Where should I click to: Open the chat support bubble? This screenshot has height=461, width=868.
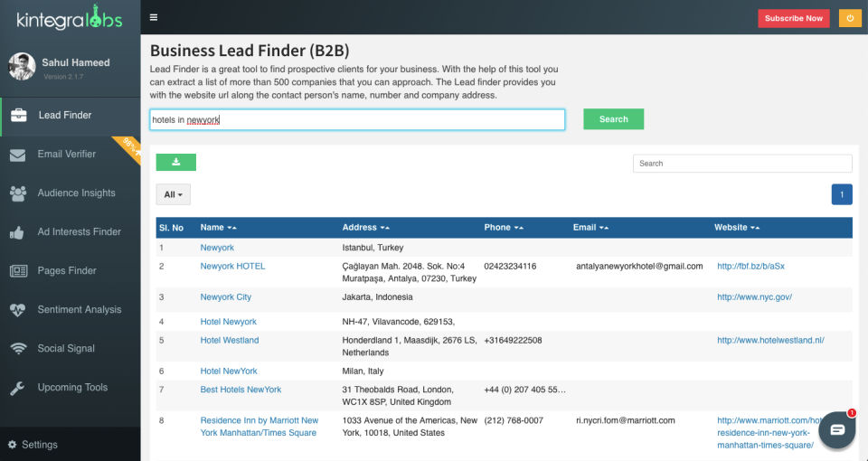coord(837,430)
